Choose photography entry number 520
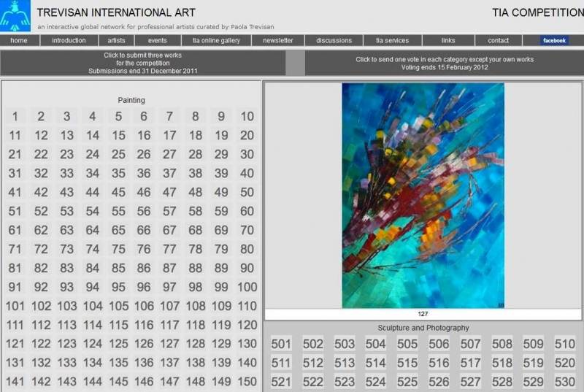 (564, 363)
